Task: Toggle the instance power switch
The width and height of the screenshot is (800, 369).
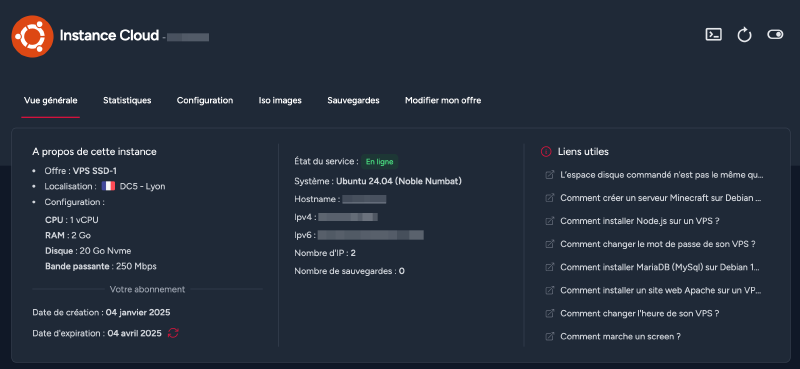Action: (x=775, y=35)
